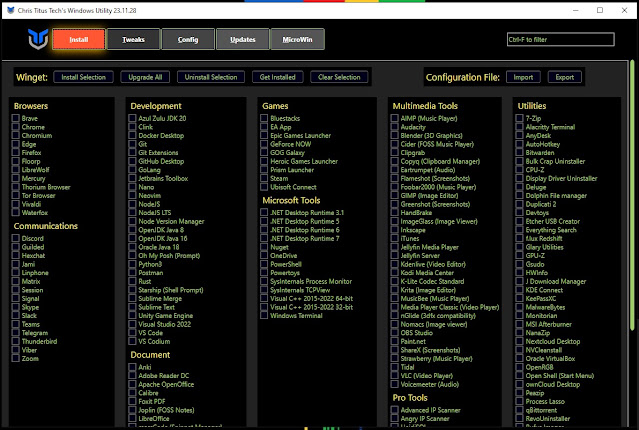
Task: Check the GIMP (Image Editor) checkbox
Action: click(x=395, y=195)
